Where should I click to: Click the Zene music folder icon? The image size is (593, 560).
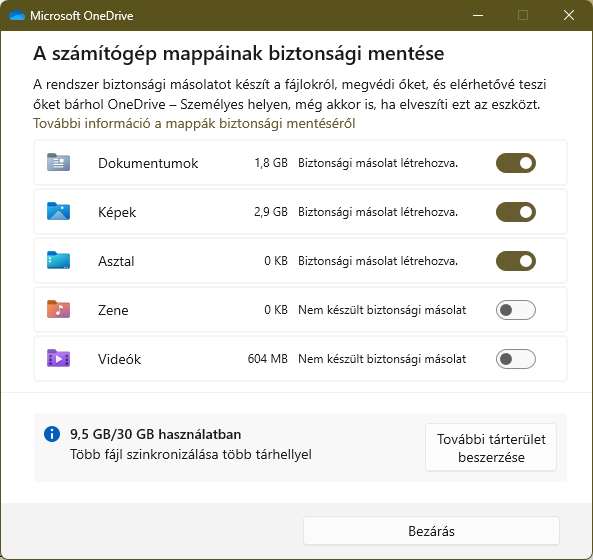point(58,309)
